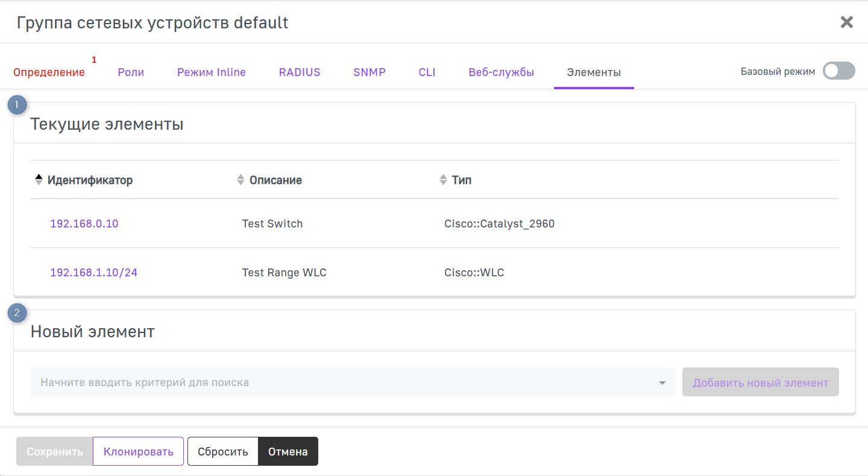This screenshot has width=868, height=476.
Task: Open the 192.168.0.10 switch entry
Action: coord(84,224)
